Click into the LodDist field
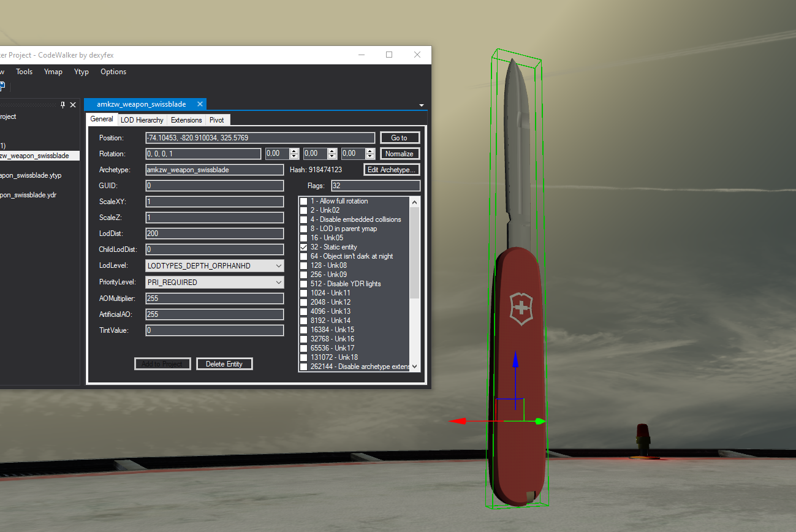Screen dimensions: 796x532 point(214,234)
